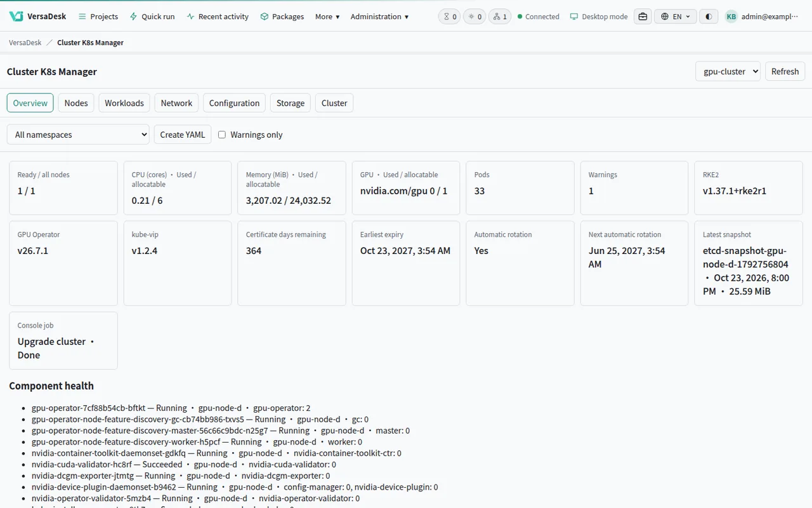The height and width of the screenshot is (508, 812).
Task: Open Recent activity in the top bar
Action: (x=218, y=17)
